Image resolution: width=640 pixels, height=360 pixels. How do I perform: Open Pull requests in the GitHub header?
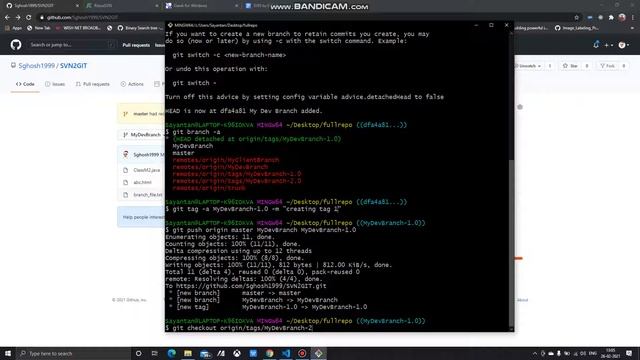pos(136,45)
